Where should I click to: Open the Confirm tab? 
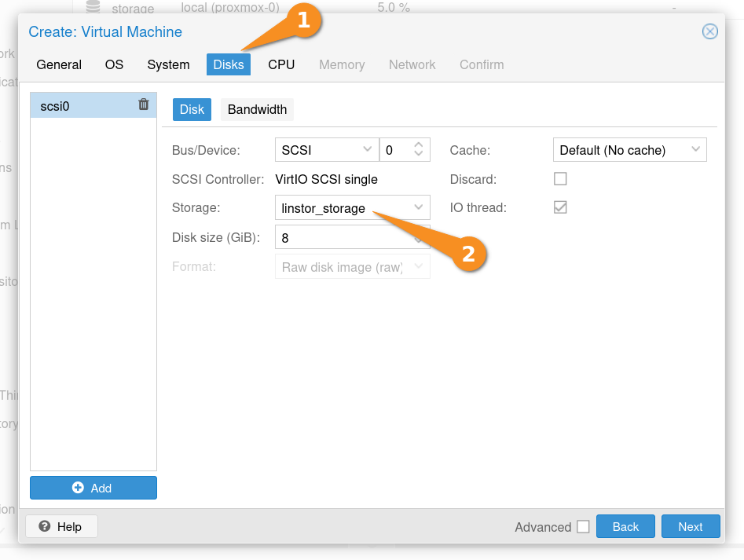click(x=482, y=64)
